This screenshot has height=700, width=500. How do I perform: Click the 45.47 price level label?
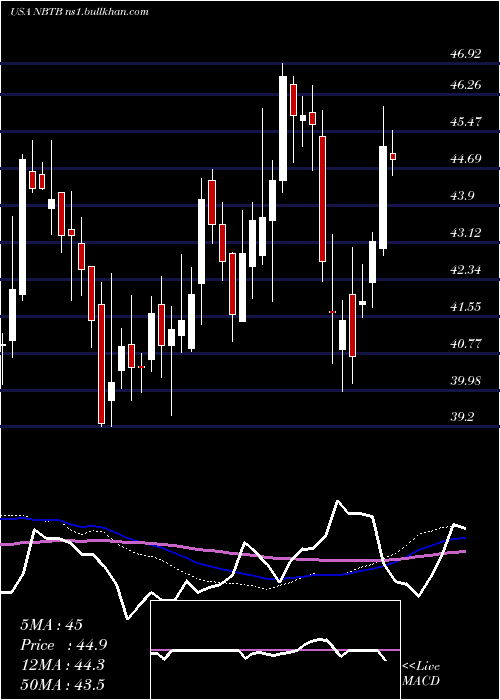click(467, 121)
